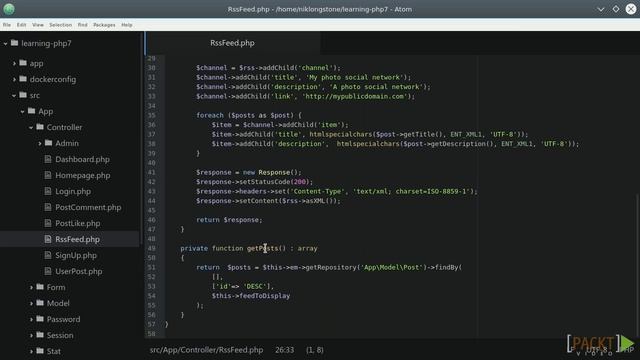Click the keep-above diamond icon in title bar

click(616, 9)
